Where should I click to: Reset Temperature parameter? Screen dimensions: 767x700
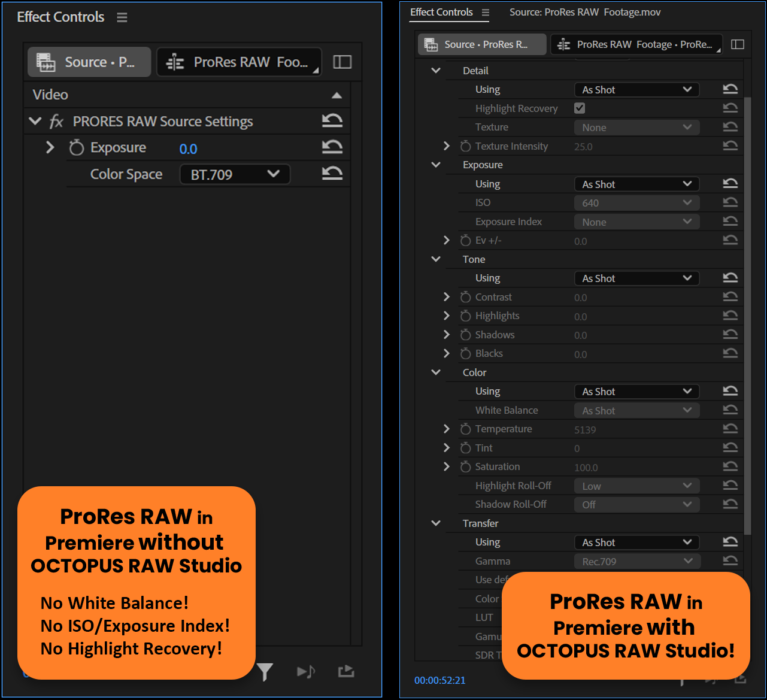pyautogui.click(x=730, y=428)
